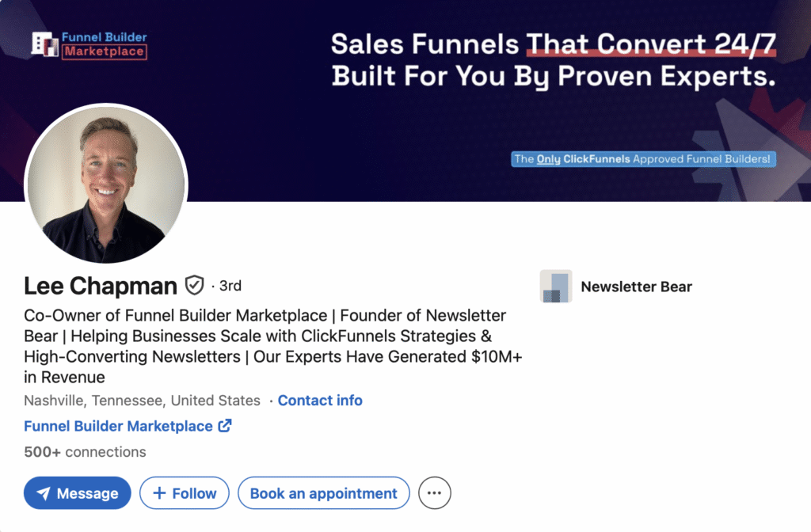Visit the Funnel Builder Marketplace website link

click(118, 426)
